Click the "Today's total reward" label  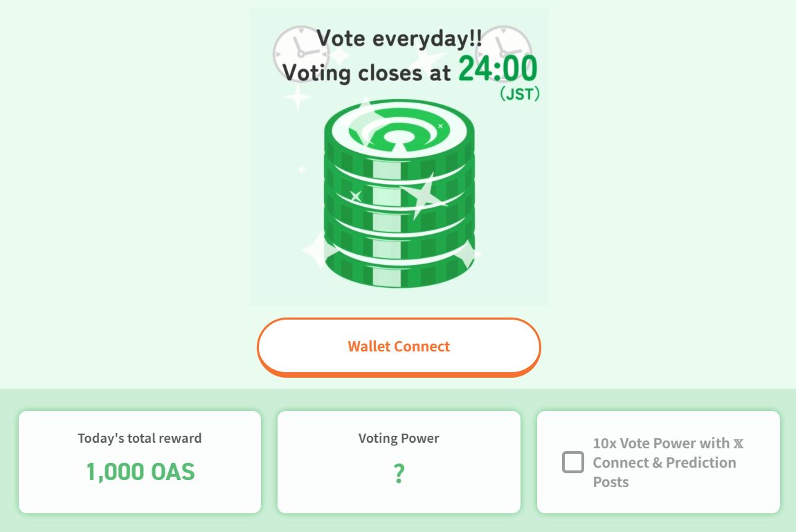pos(140,438)
